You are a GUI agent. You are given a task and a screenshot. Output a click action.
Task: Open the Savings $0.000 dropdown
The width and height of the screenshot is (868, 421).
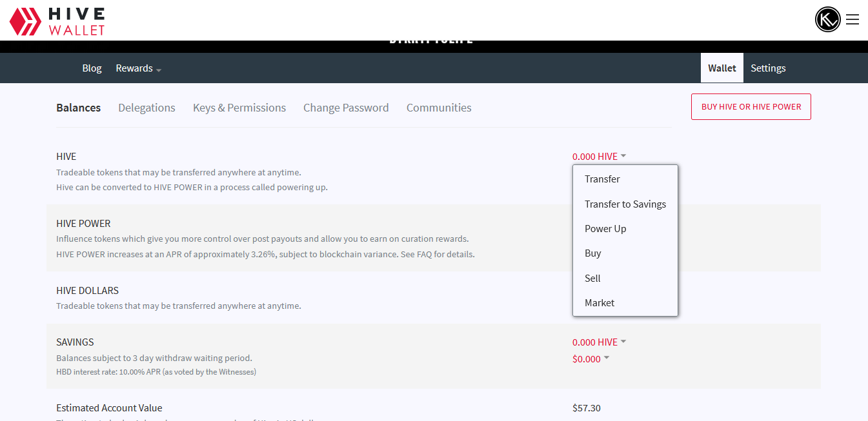tap(590, 359)
